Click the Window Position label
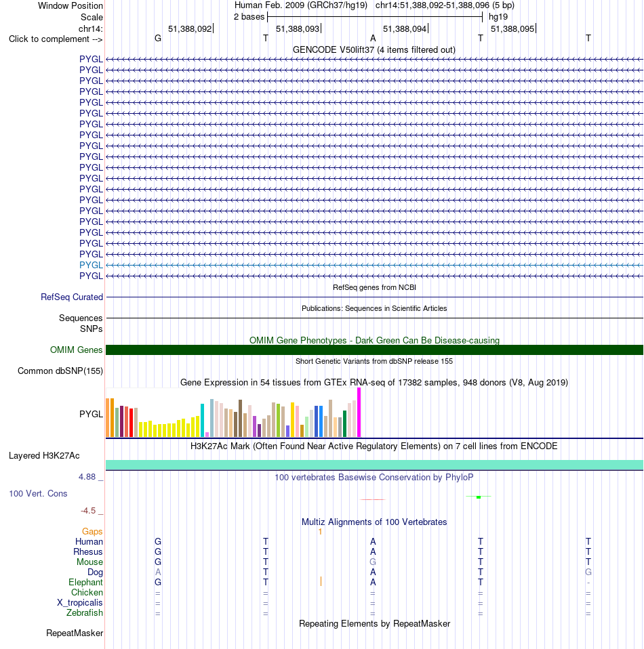This screenshot has height=649, width=644. [71, 6]
